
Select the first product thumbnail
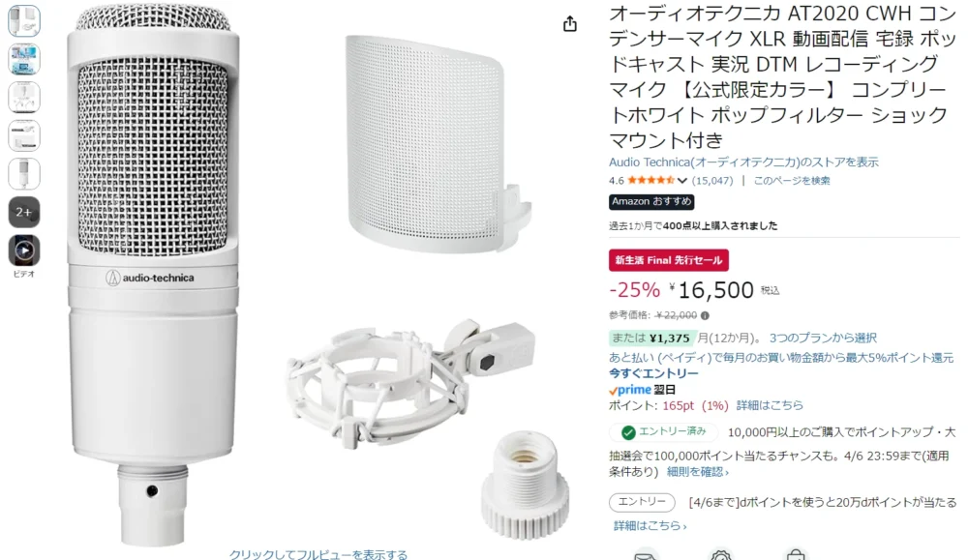(x=24, y=20)
